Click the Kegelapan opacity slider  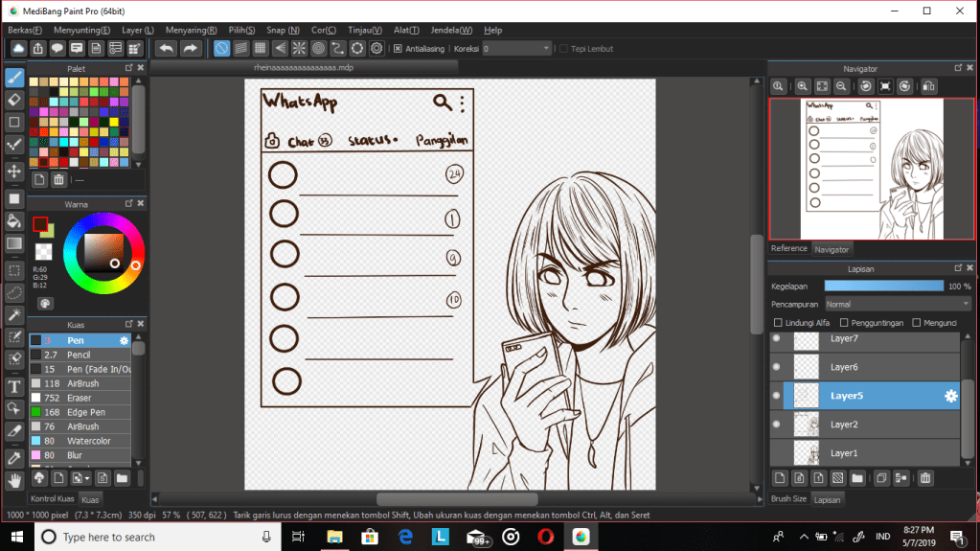[883, 287]
